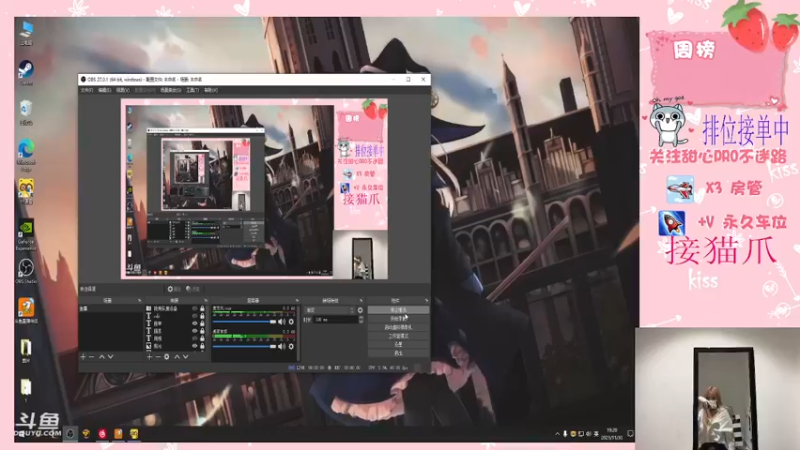The image size is (800, 450).
Task: Click the 退出 exit button in Controls
Action: [x=398, y=353]
